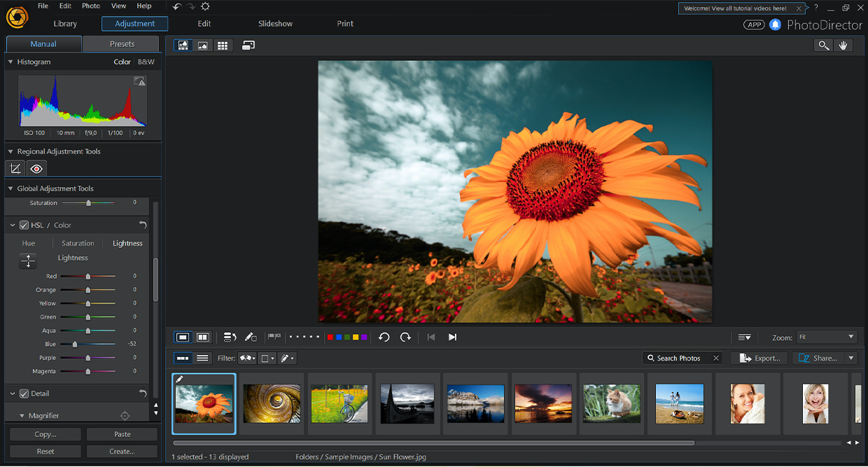
Task: Rotate photo left using the counterclockwise arrow
Action: click(x=384, y=337)
